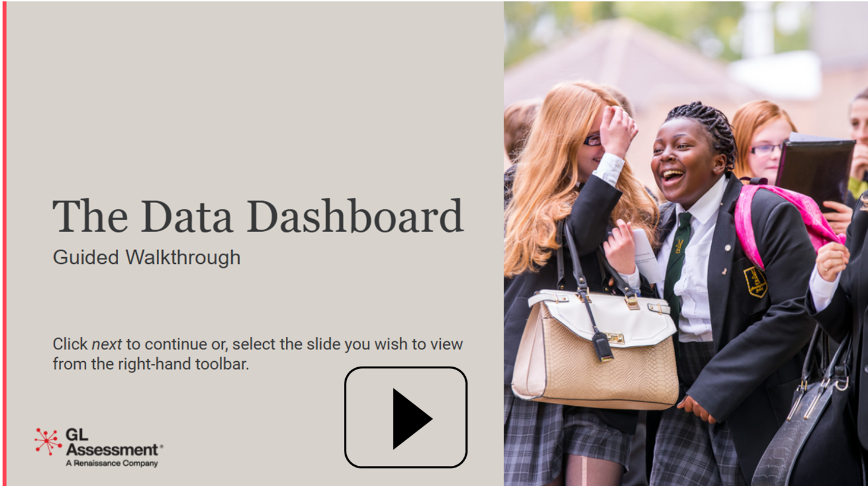Click the red accent bar on left edge
Viewport: 868px width, 486px height.
pyautogui.click(x=4, y=243)
